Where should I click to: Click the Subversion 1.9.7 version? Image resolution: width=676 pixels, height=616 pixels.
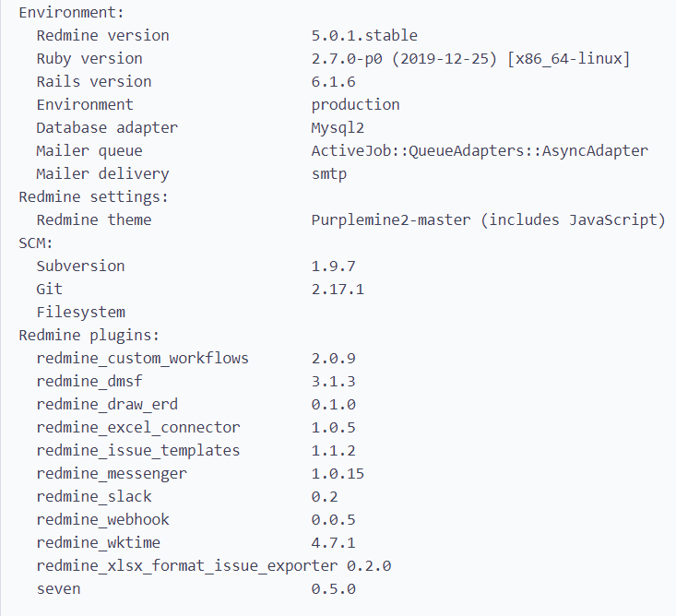[x=333, y=266]
